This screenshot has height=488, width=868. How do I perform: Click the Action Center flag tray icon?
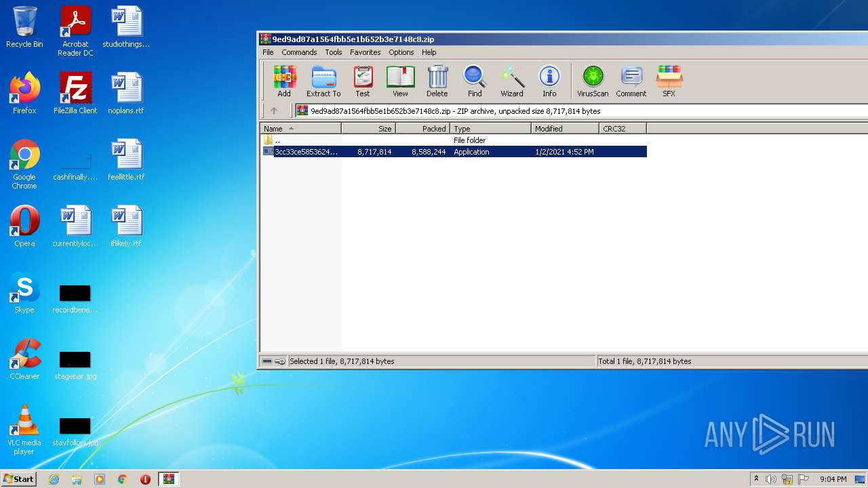tap(804, 479)
